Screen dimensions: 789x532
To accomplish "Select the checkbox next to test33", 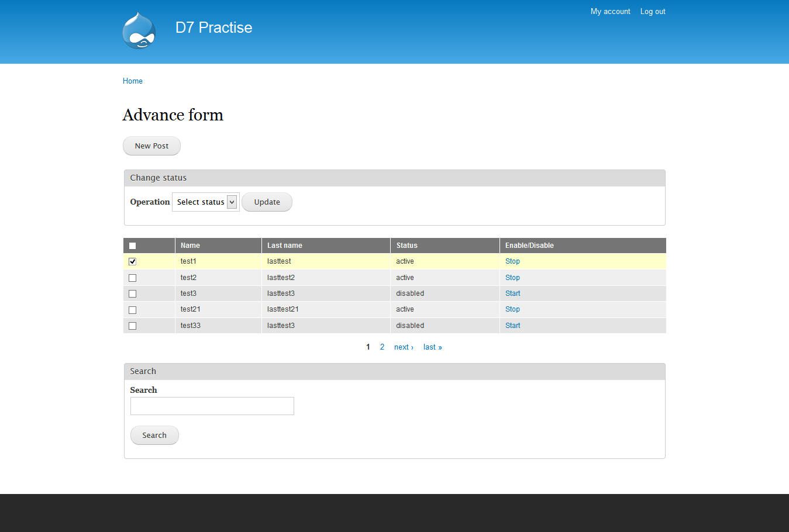I will pyautogui.click(x=132, y=325).
